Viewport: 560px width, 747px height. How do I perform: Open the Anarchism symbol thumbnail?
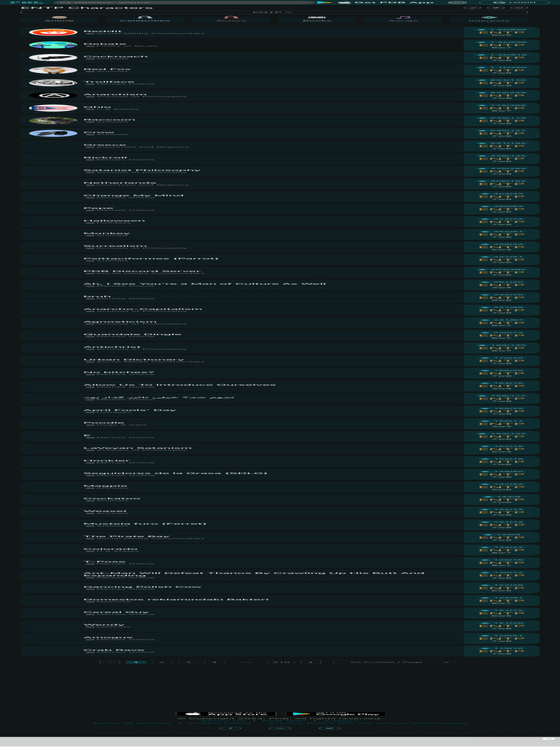coord(52,96)
